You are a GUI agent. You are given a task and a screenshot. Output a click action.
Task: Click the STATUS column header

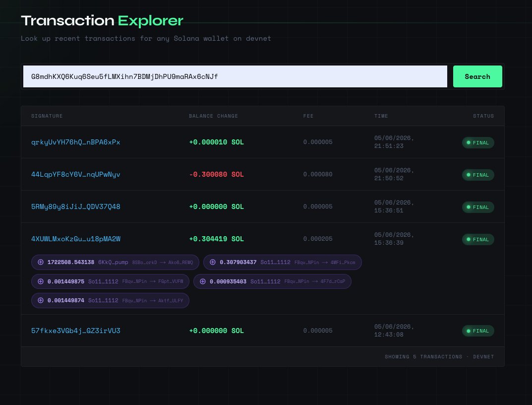(483, 116)
